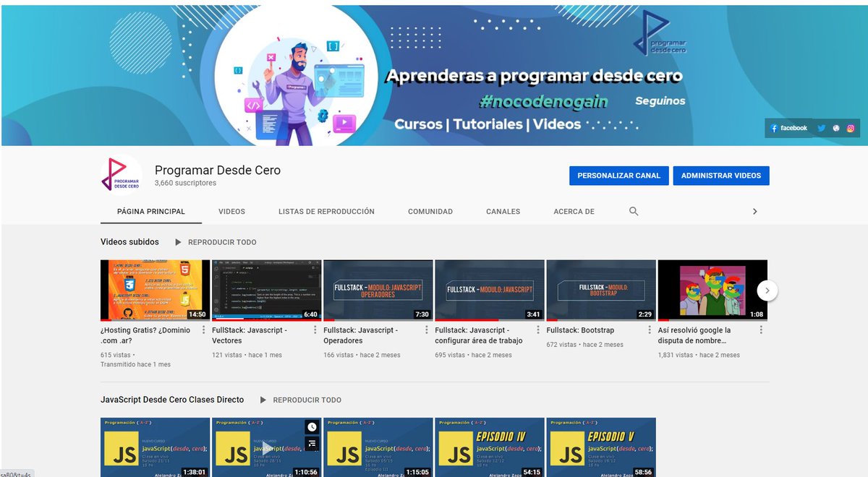The height and width of the screenshot is (477, 868).
Task: Open the Episodio V JavaScript thumbnail
Action: tap(601, 447)
